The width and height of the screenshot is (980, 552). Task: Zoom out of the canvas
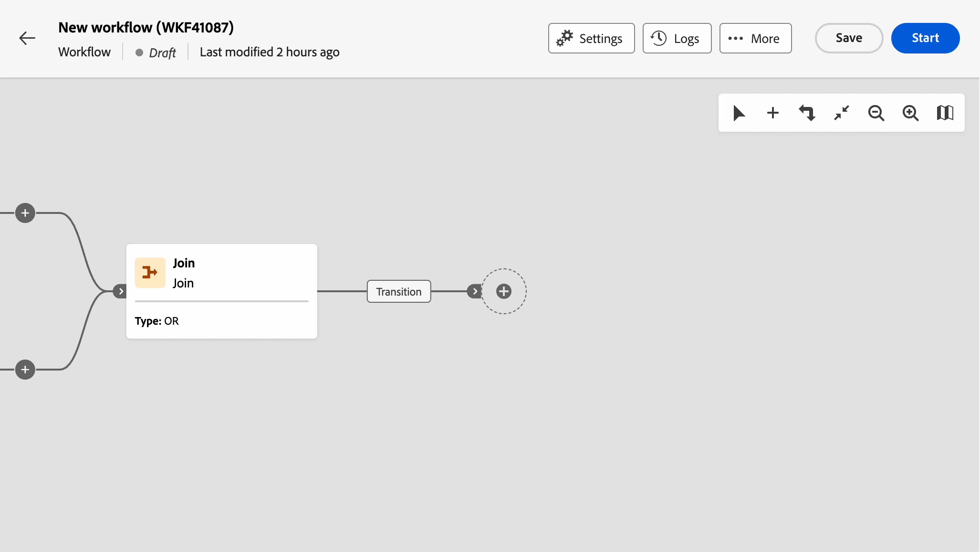click(876, 113)
